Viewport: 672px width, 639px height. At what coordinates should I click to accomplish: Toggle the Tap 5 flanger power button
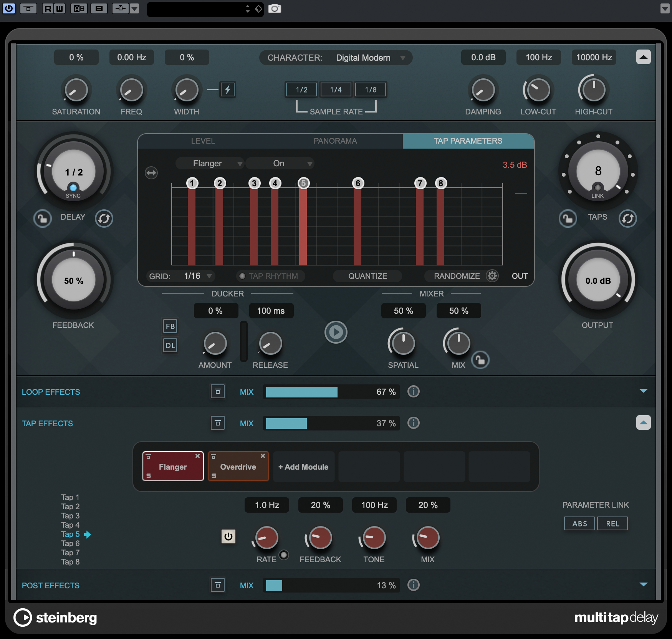tap(228, 536)
